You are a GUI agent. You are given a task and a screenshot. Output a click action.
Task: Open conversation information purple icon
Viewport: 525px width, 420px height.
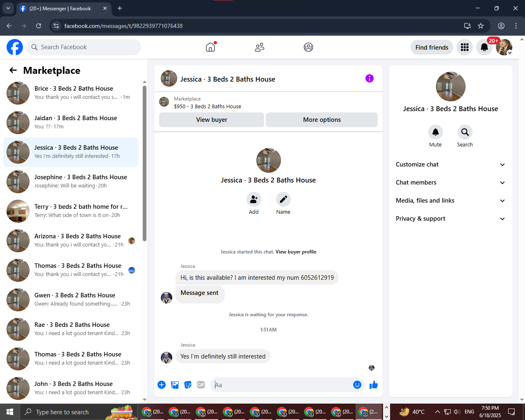(370, 78)
